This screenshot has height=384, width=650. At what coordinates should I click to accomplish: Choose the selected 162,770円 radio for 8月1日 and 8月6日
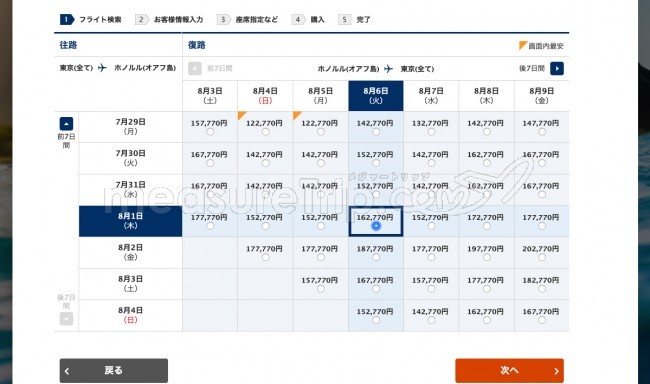tap(376, 226)
